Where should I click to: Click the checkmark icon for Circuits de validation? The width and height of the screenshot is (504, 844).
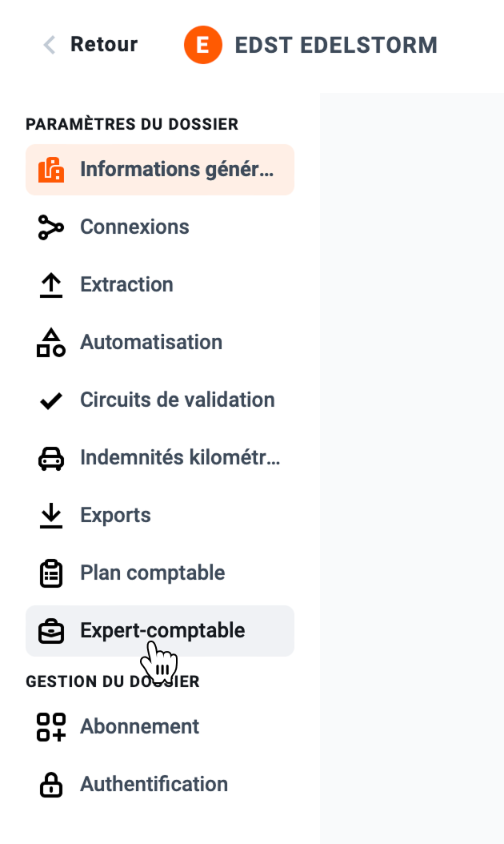(51, 400)
